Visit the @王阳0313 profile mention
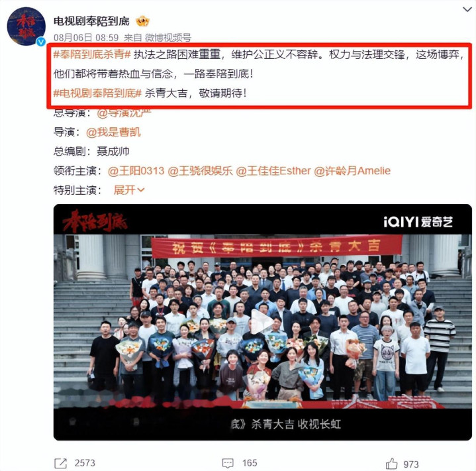 point(136,171)
